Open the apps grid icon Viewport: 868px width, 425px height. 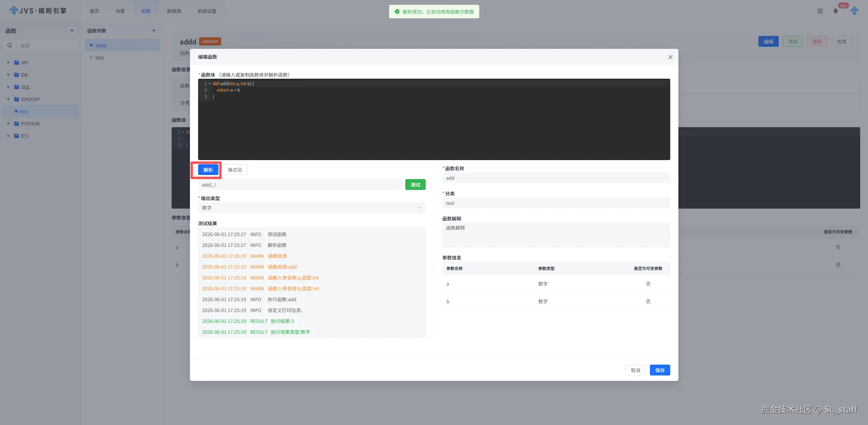coord(820,11)
